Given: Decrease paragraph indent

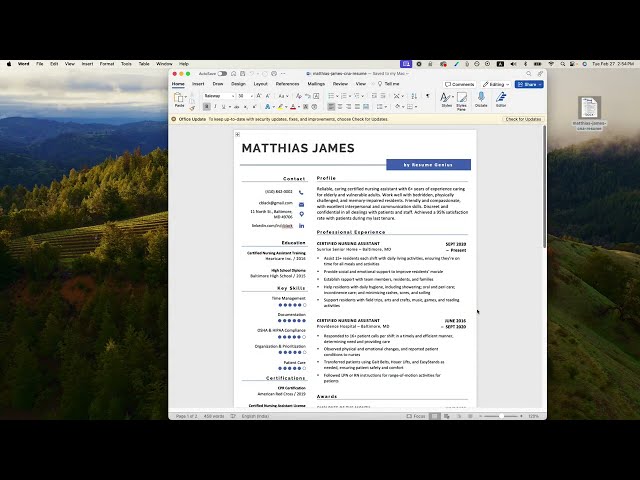Looking at the screenshot, I should 374,96.
